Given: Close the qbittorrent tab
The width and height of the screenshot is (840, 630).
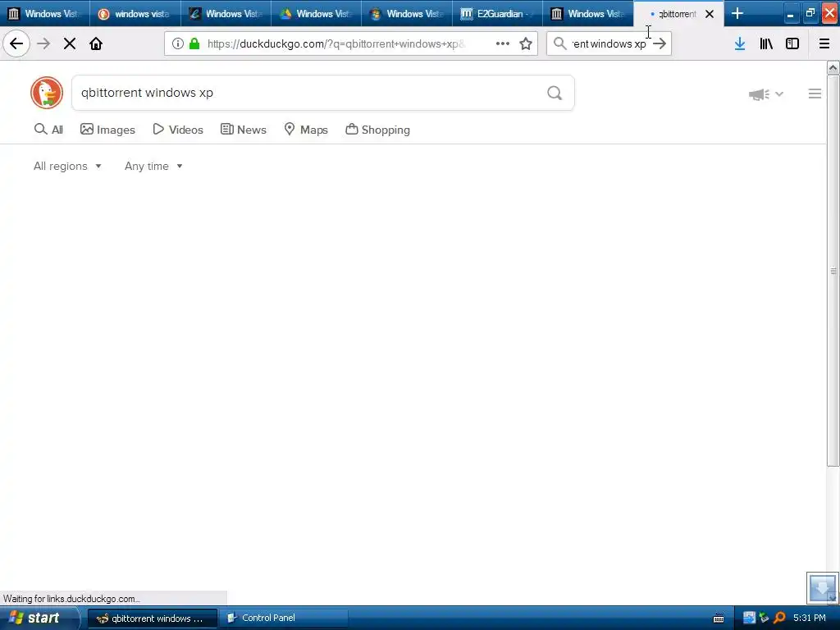Looking at the screenshot, I should click(x=710, y=14).
